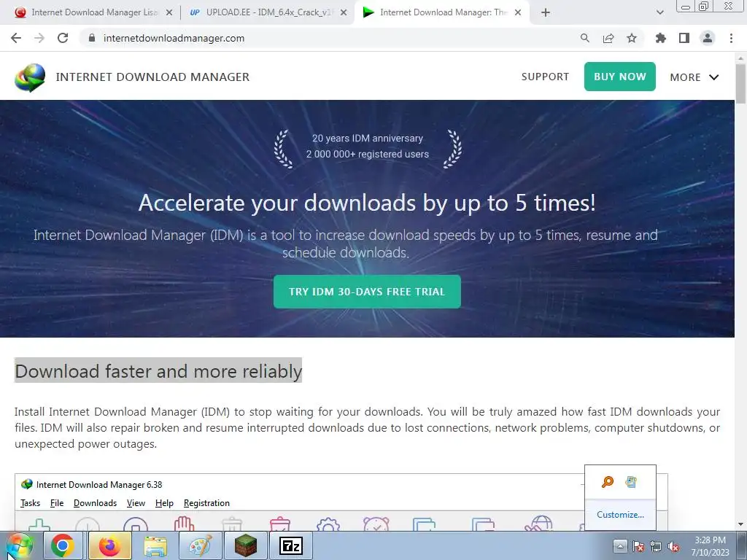Open 7-Zip from the taskbar
747x560 pixels.
290,545
